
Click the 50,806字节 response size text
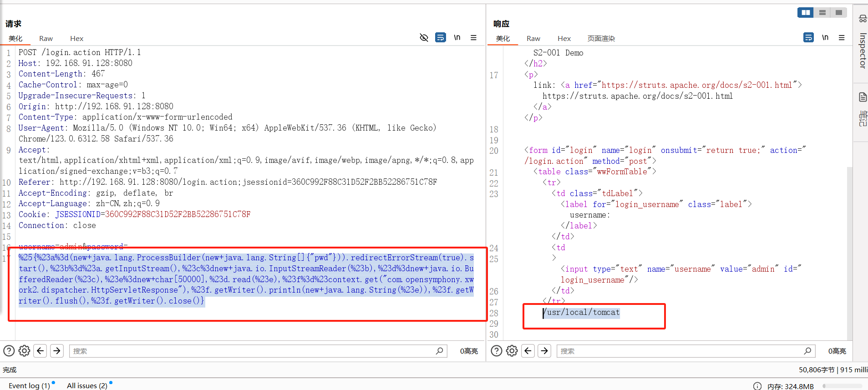[x=816, y=370]
